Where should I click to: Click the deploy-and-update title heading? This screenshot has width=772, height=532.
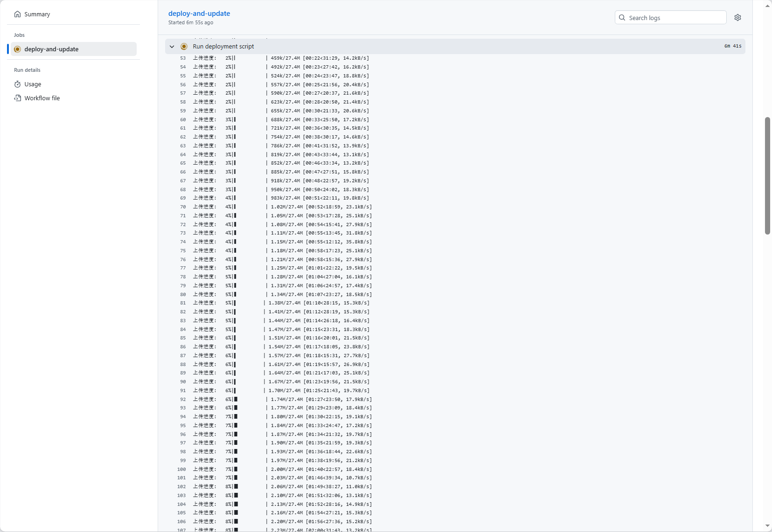tap(199, 14)
